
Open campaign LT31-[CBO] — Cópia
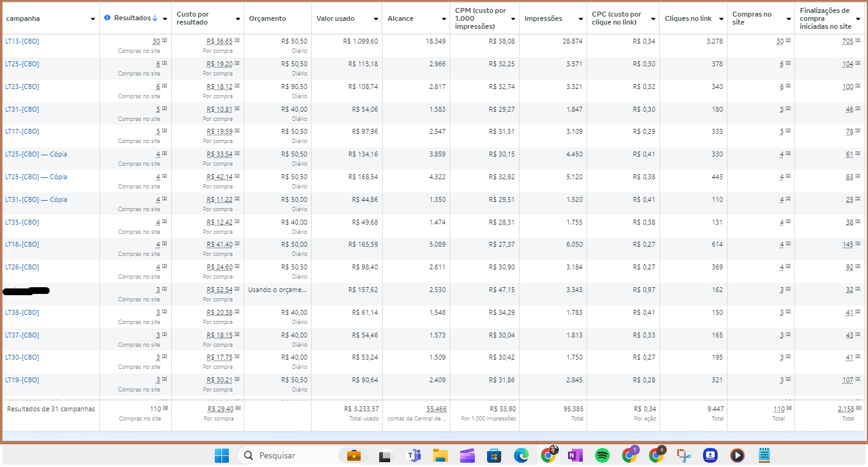pyautogui.click(x=36, y=199)
